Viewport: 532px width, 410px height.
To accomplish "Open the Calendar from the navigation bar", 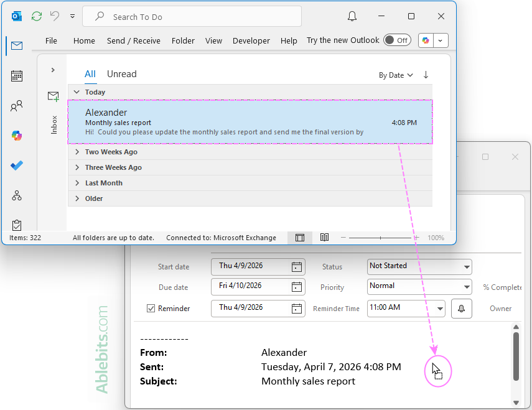I will [x=17, y=75].
